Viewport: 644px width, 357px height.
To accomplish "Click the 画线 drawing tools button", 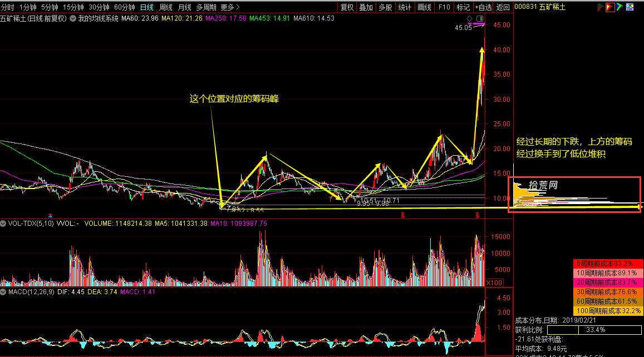I will (x=424, y=7).
